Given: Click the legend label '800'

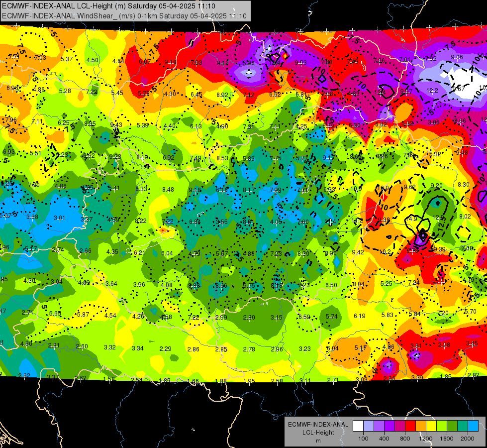Looking at the screenshot, I should [405, 439].
